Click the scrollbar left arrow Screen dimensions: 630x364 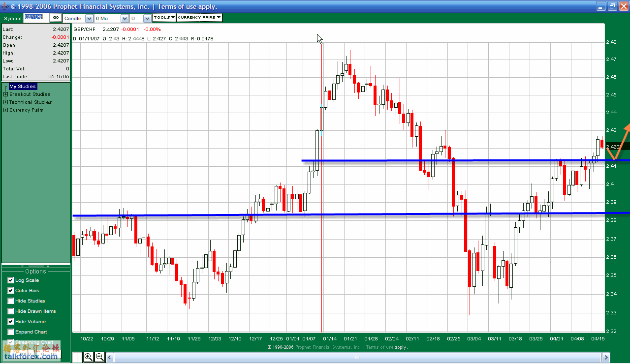110,358
